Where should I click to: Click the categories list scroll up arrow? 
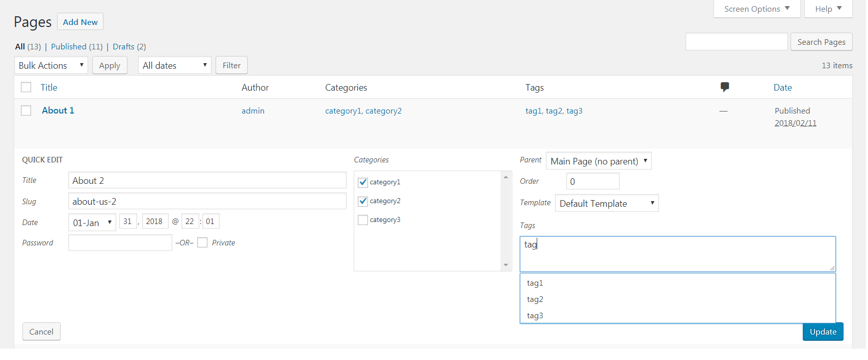pos(506,177)
